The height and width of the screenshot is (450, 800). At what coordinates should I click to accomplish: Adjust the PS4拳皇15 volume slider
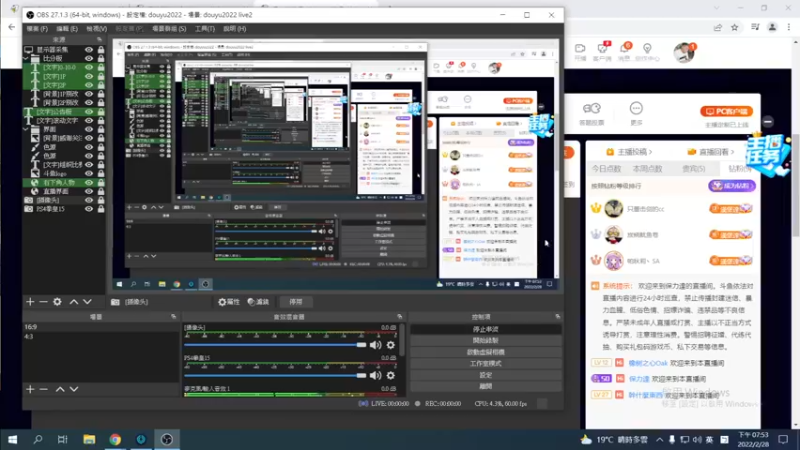(276, 376)
